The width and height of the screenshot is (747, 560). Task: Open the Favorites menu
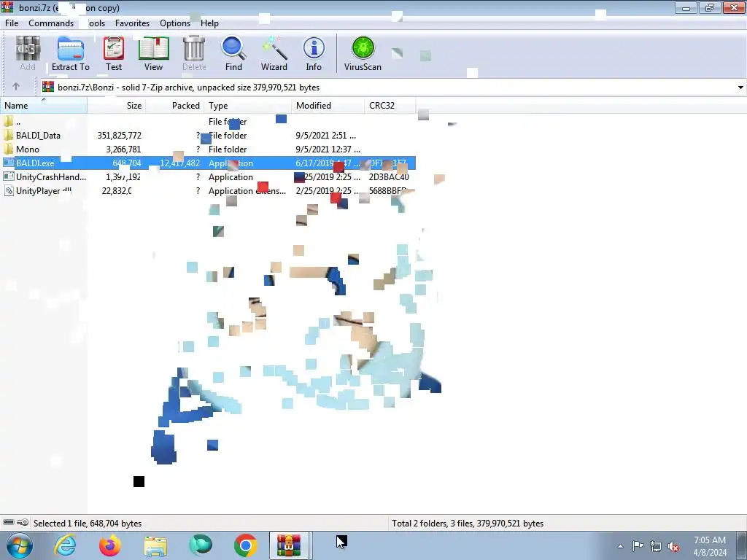tap(132, 23)
